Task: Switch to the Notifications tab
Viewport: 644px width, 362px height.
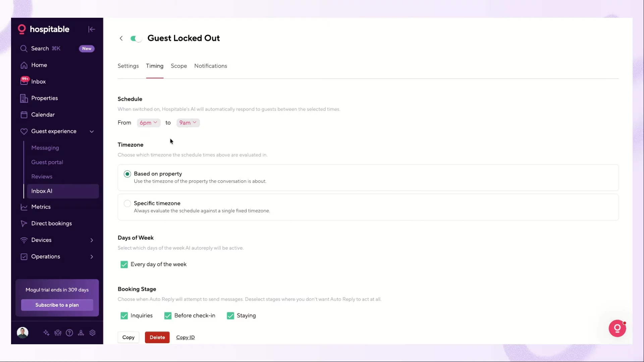Action: [x=211, y=66]
